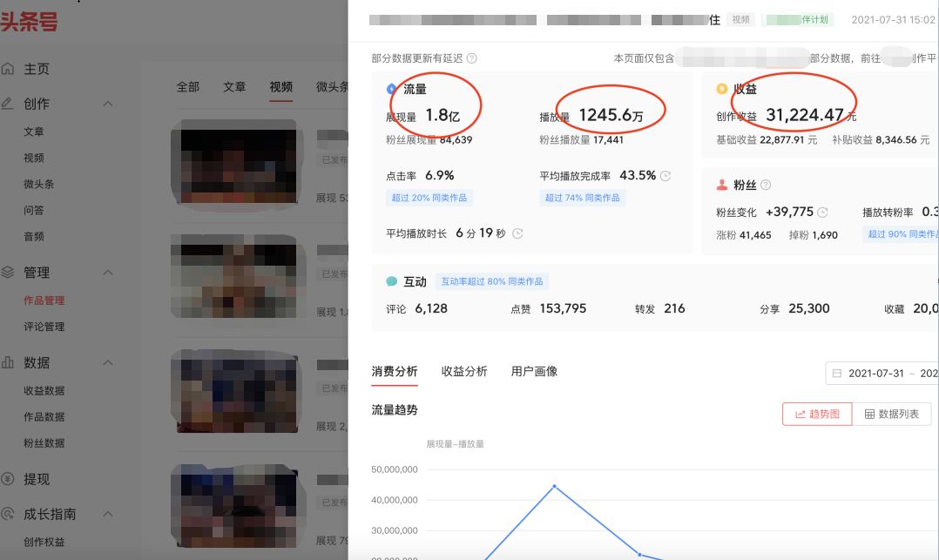939x560 pixels.
Task: Open 提现 in sidebar
Action: coord(37,479)
